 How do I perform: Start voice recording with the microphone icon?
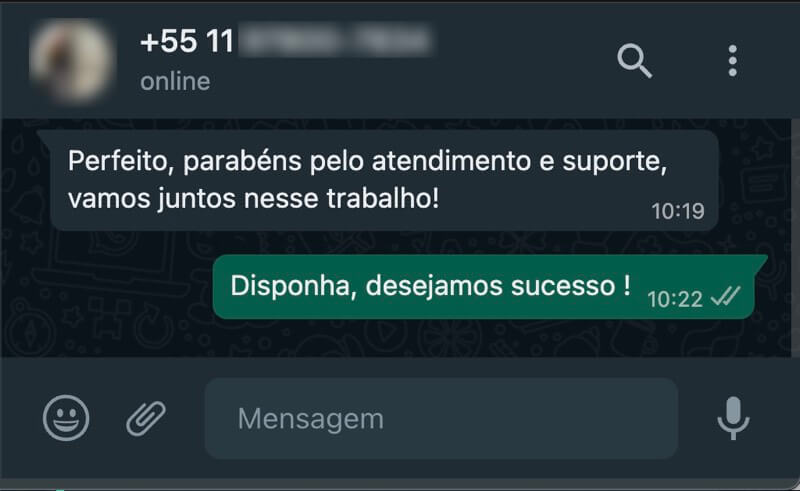(x=733, y=418)
